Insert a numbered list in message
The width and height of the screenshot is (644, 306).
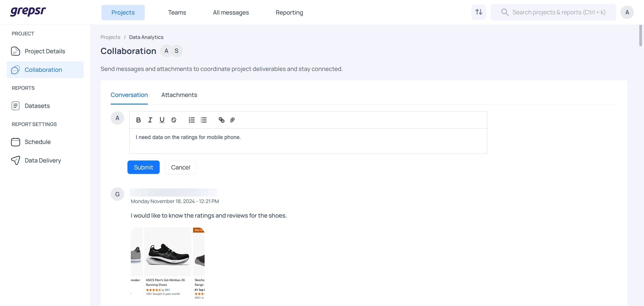[192, 120]
